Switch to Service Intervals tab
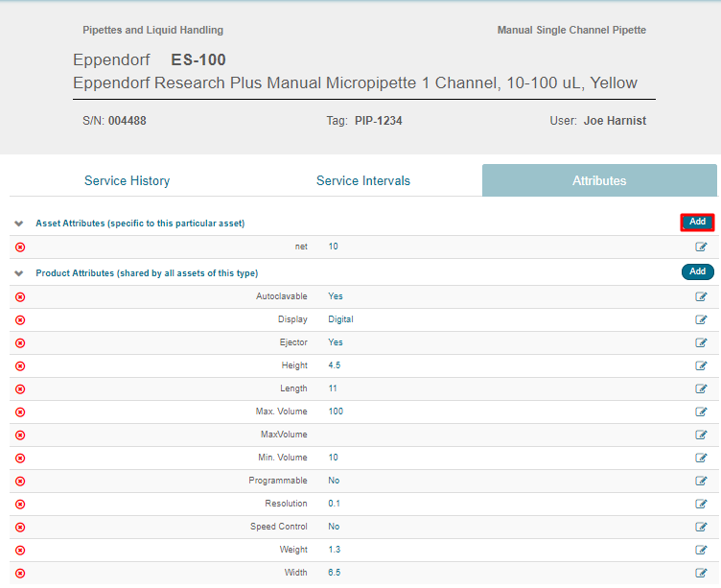721x588 pixels. pyautogui.click(x=363, y=180)
